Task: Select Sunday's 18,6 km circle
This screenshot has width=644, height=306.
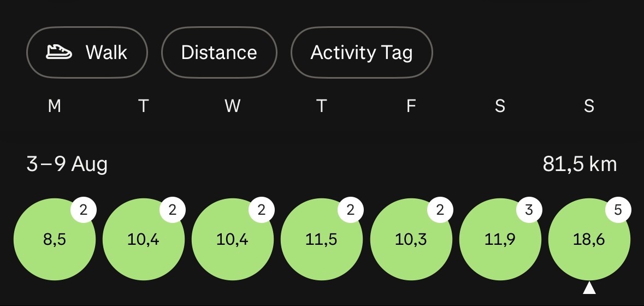Action: tap(589, 239)
